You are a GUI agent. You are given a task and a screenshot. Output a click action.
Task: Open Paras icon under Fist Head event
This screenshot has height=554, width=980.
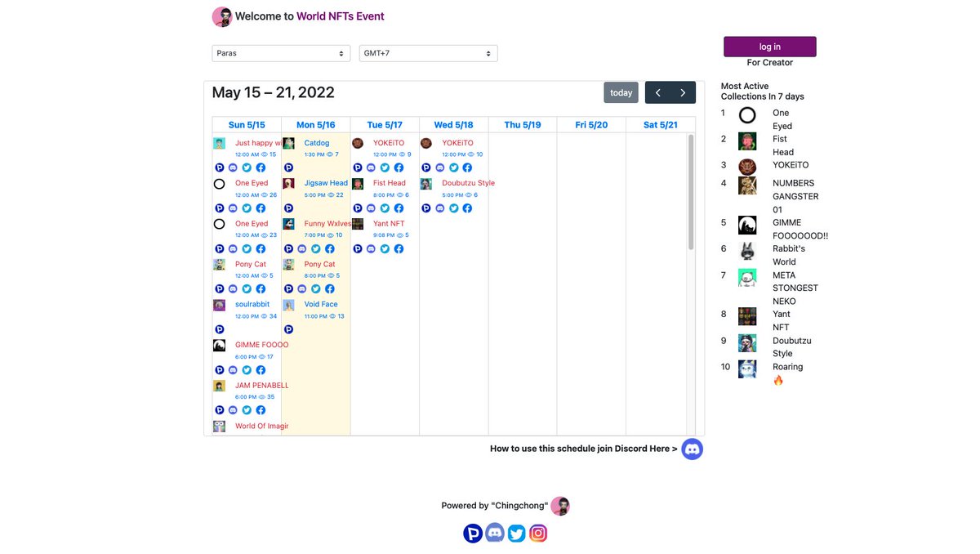pyautogui.click(x=358, y=208)
